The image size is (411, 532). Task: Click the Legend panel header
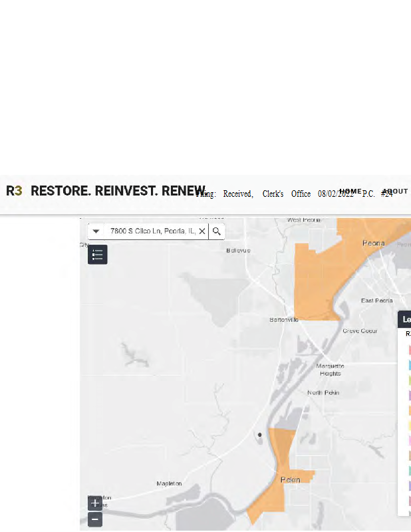pos(405,319)
